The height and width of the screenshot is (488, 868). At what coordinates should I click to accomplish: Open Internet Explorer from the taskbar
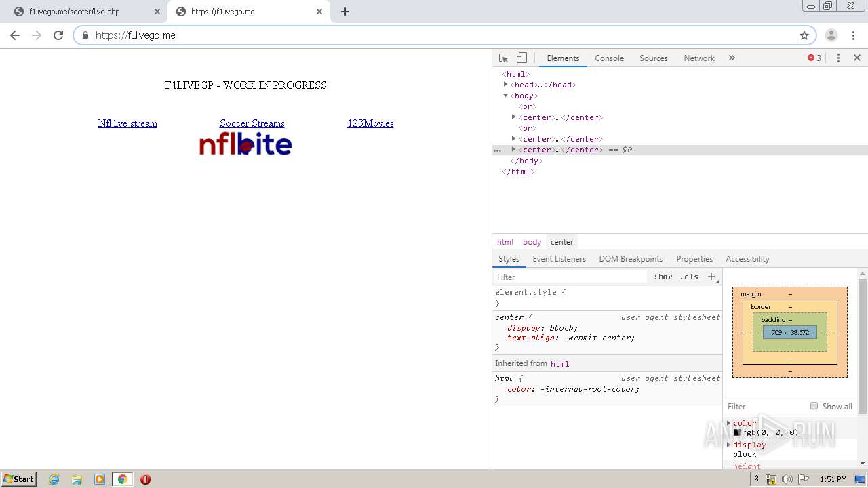[54, 479]
